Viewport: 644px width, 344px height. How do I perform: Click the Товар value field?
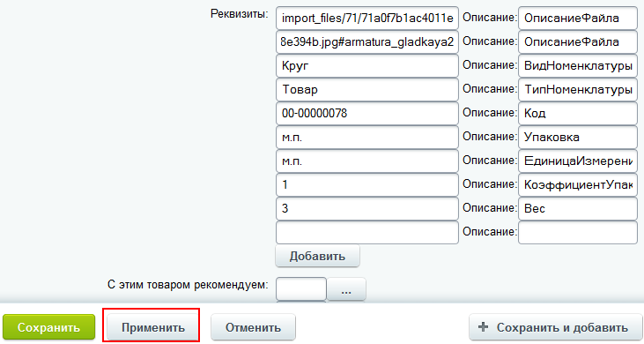pos(367,90)
